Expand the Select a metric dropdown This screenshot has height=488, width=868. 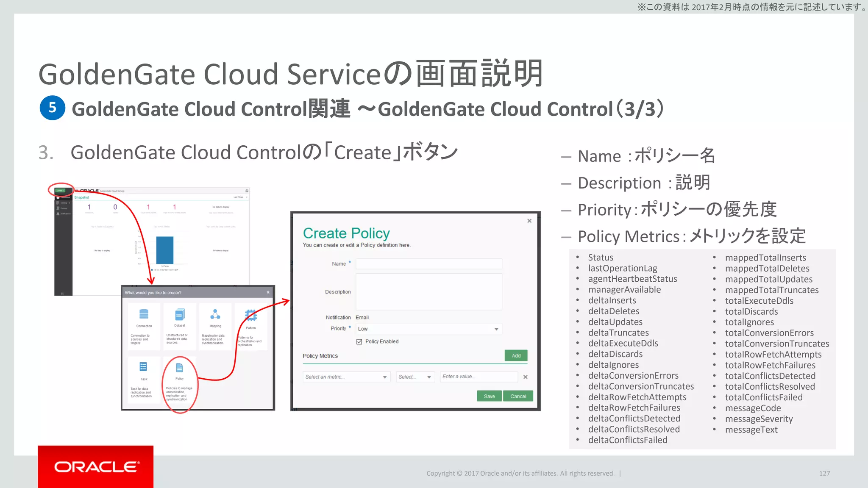(x=346, y=377)
